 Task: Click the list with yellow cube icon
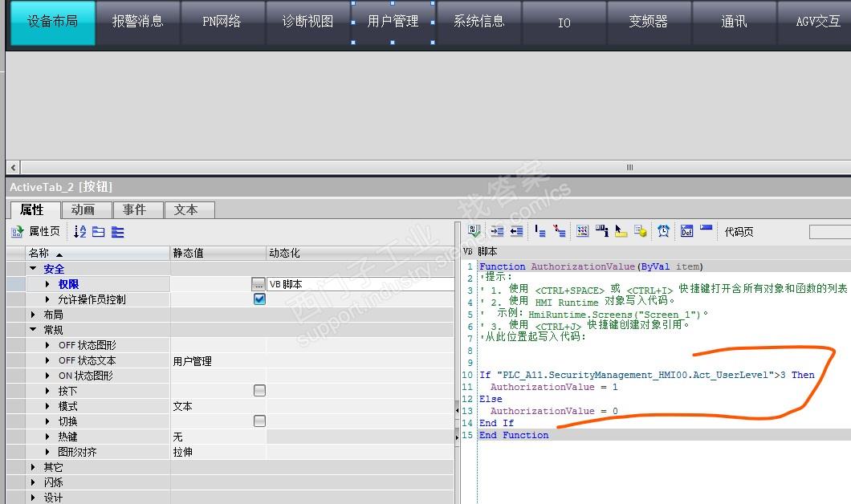(x=641, y=231)
